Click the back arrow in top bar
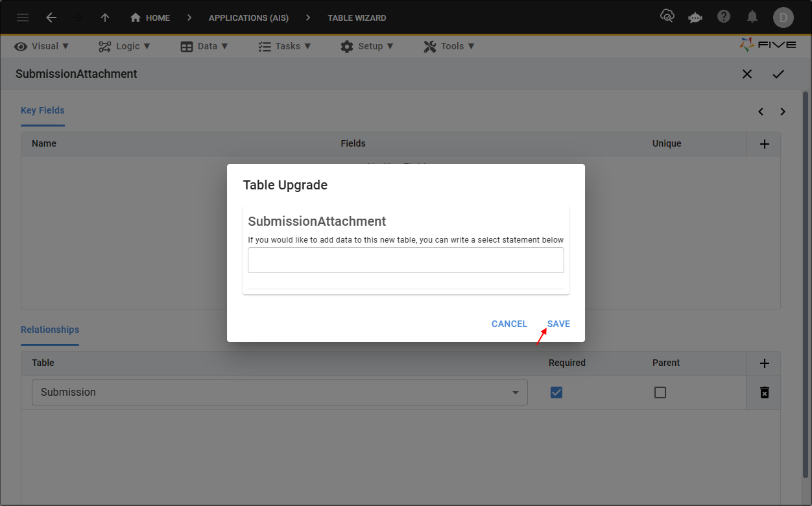 click(x=51, y=18)
